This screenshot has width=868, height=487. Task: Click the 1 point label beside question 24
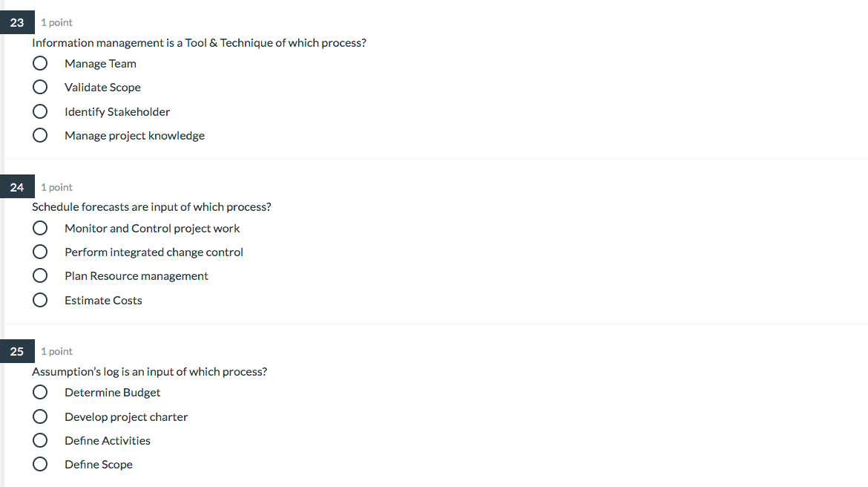(x=56, y=187)
